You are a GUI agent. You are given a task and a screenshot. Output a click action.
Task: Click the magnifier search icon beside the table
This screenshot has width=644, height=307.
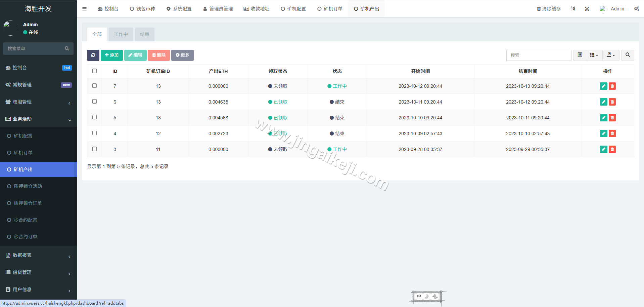(x=627, y=55)
